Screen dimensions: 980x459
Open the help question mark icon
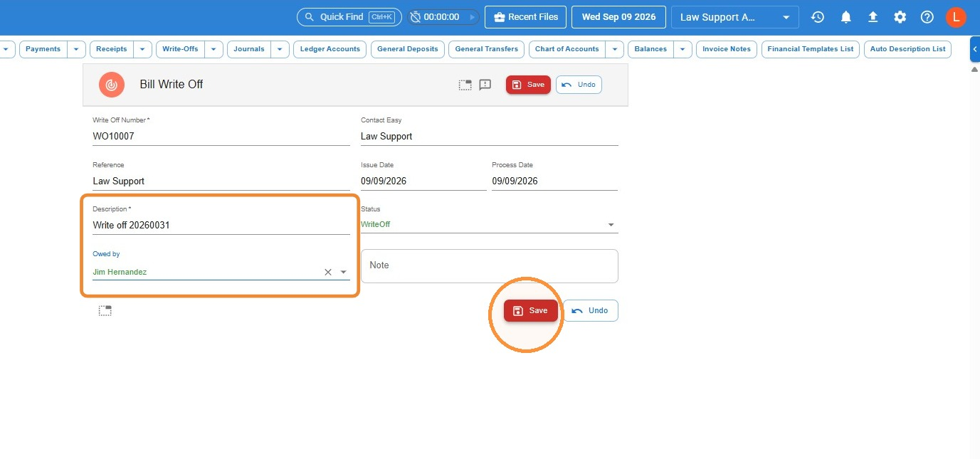point(927,17)
